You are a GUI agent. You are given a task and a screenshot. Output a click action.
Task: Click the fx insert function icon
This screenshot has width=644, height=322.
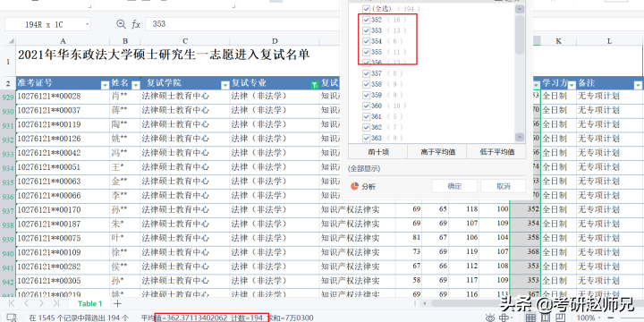136,25
